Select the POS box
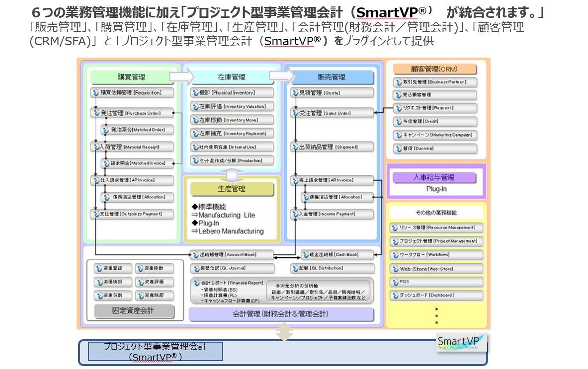The width and height of the screenshot is (588, 369). 436,282
